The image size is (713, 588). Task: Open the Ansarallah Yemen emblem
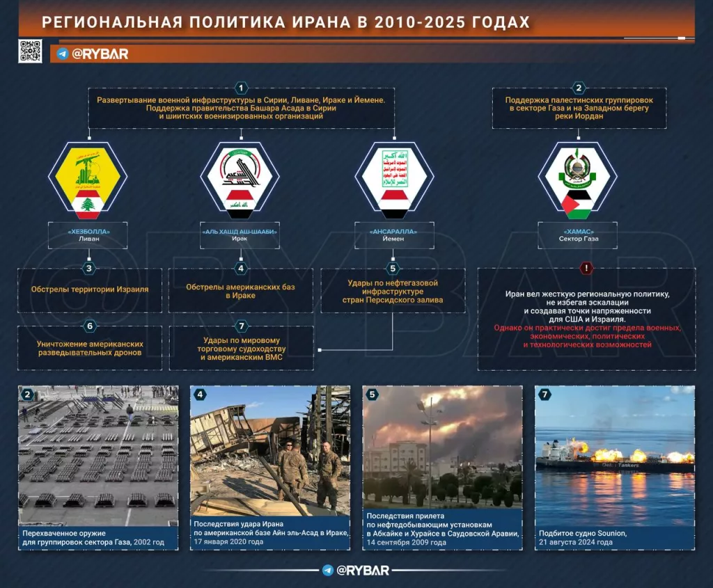click(x=392, y=177)
